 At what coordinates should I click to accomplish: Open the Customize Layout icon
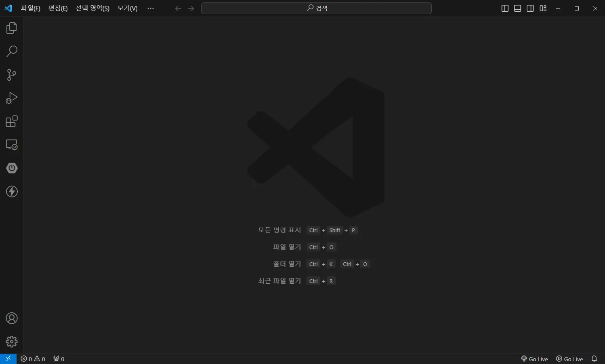pyautogui.click(x=543, y=8)
